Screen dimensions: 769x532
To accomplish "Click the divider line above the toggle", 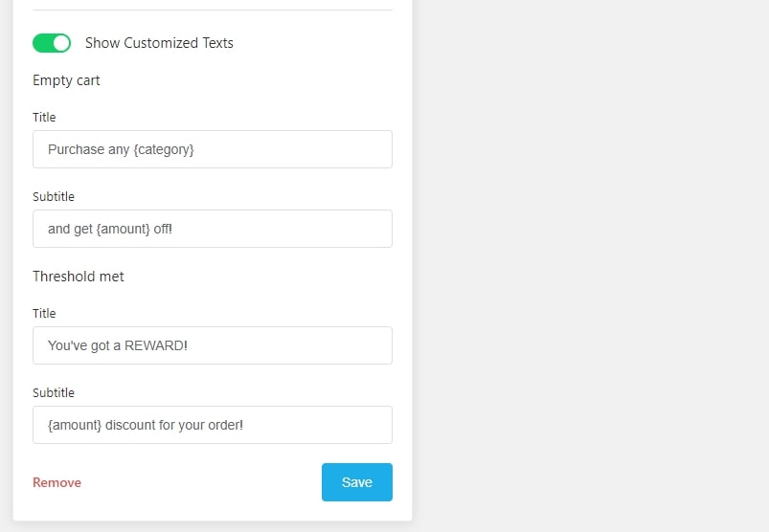I will click(213, 10).
